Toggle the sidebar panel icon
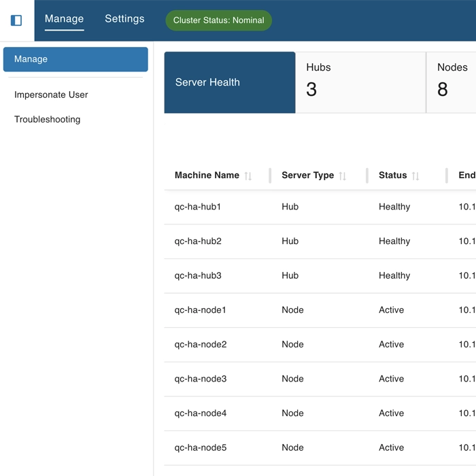This screenshot has height=476, width=476. [x=16, y=20]
